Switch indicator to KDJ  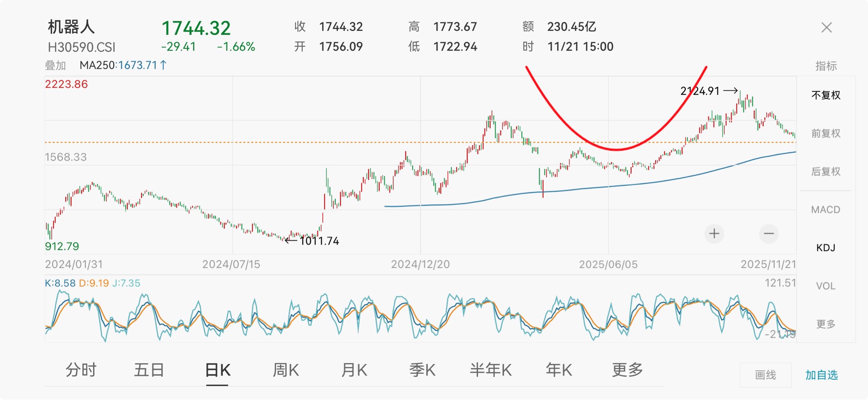click(826, 248)
